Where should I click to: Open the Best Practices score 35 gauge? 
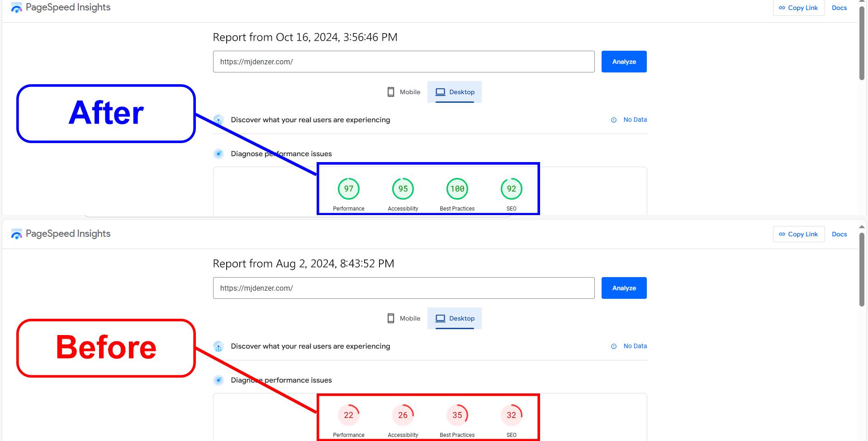(x=457, y=415)
